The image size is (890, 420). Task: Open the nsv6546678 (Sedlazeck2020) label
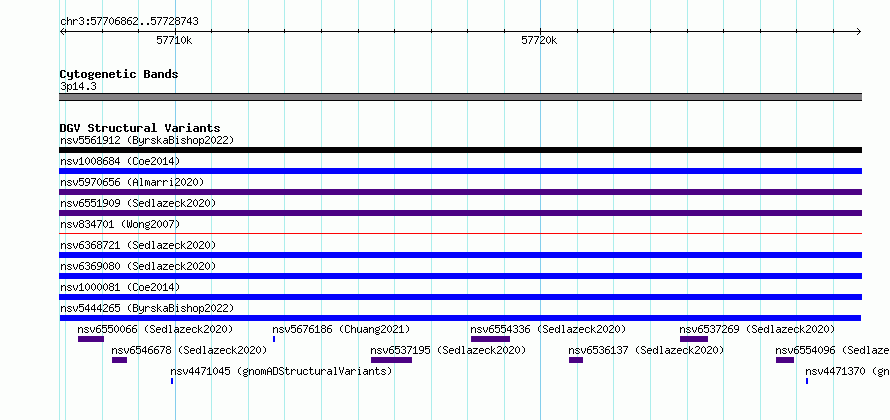point(189,350)
